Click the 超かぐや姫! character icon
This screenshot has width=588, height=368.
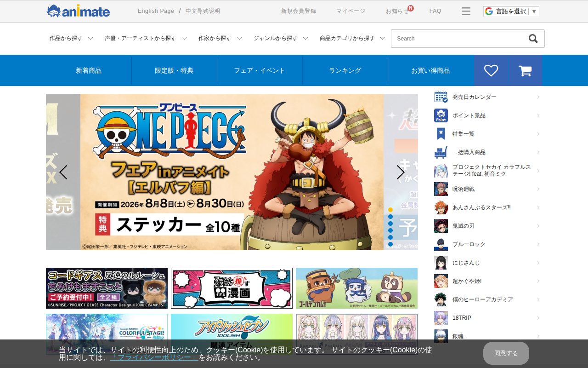click(441, 281)
